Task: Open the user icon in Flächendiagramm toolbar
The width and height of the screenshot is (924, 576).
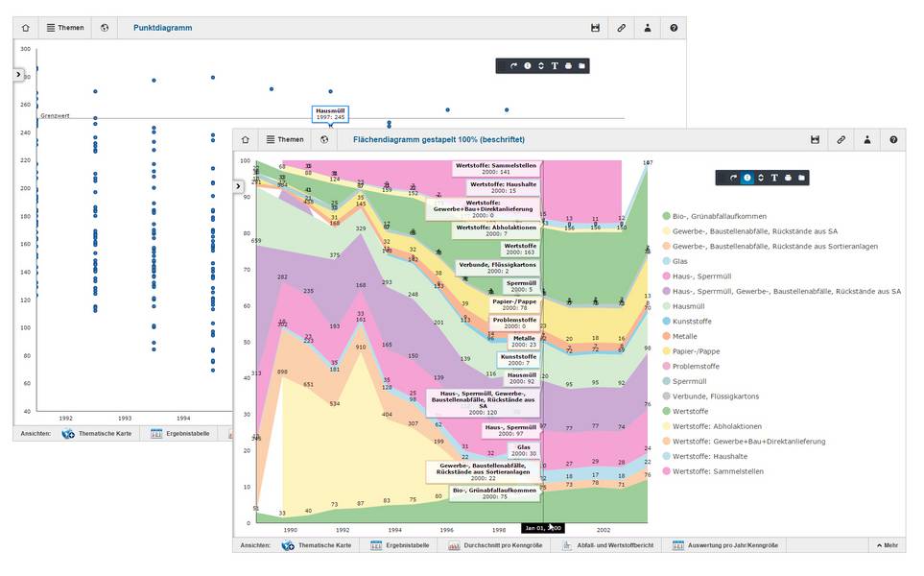Action: tap(867, 139)
